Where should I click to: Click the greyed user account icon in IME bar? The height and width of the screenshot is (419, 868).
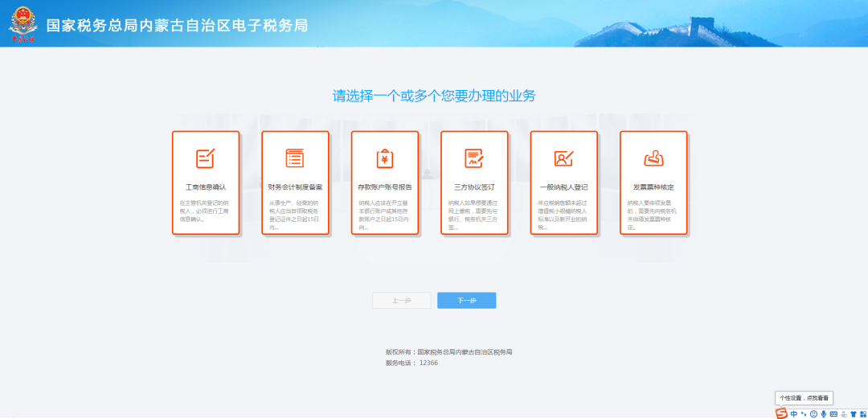coord(844,414)
